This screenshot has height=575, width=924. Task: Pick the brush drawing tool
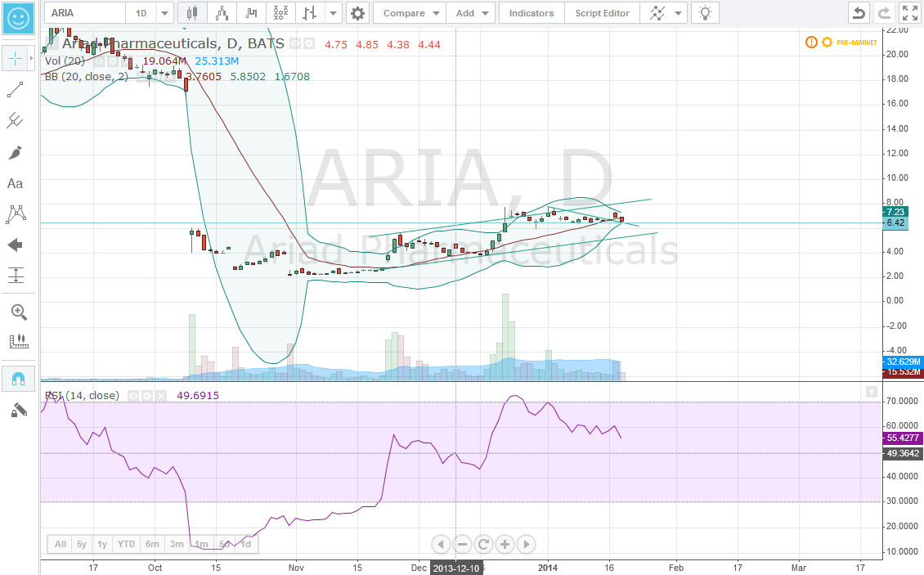pos(15,152)
